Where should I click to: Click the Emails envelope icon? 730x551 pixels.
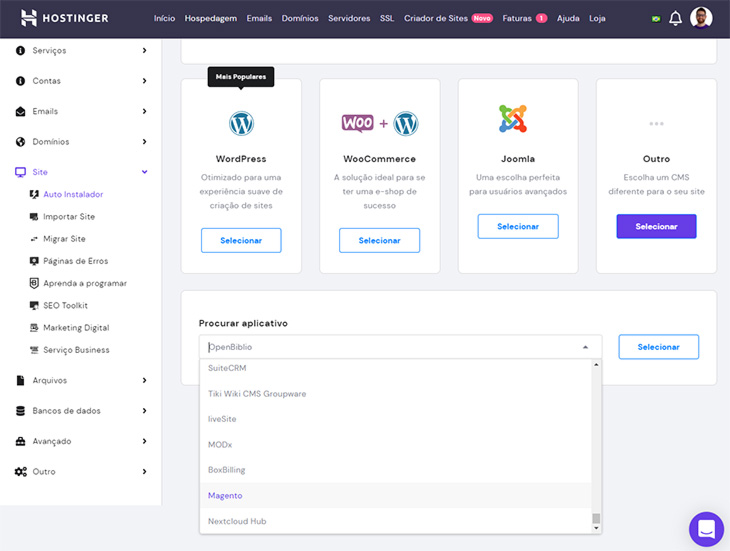point(20,111)
